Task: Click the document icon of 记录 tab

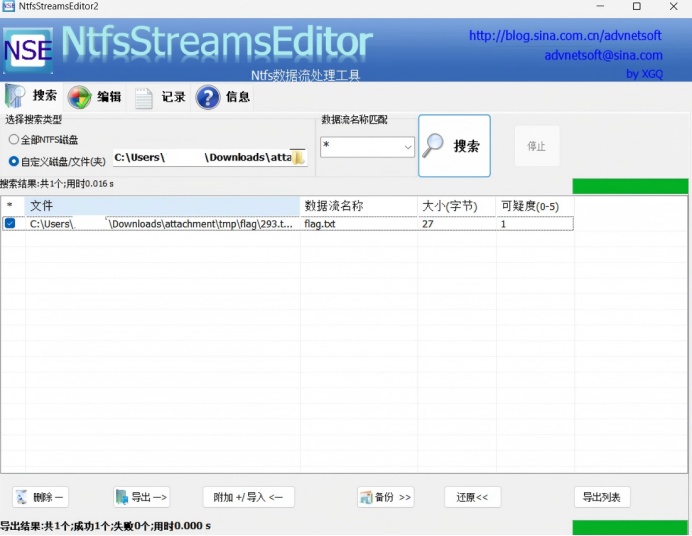Action: pyautogui.click(x=143, y=98)
